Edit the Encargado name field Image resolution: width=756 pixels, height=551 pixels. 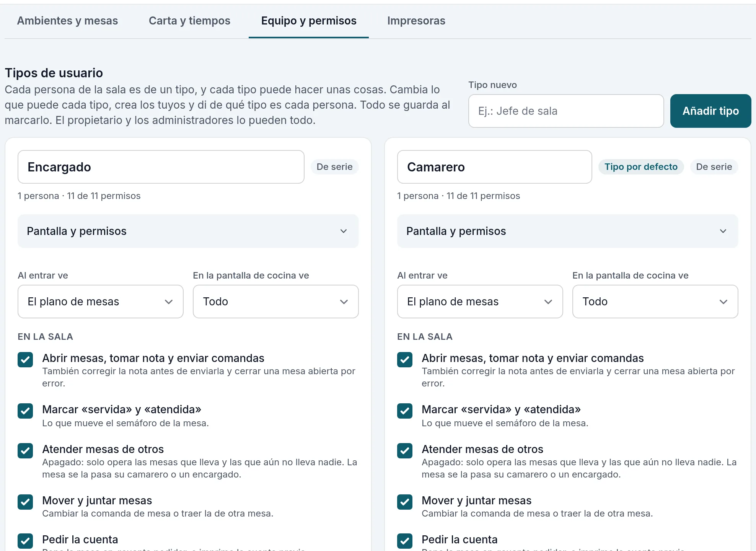(x=161, y=167)
